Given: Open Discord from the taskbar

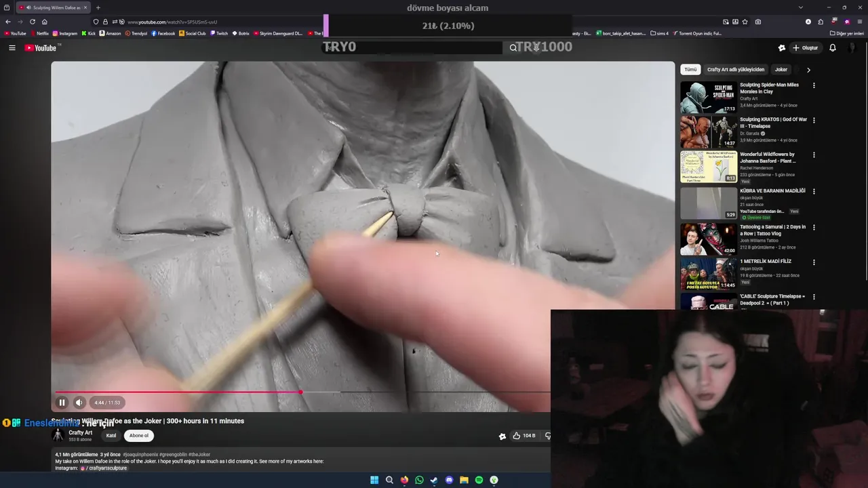Looking at the screenshot, I should click(449, 480).
